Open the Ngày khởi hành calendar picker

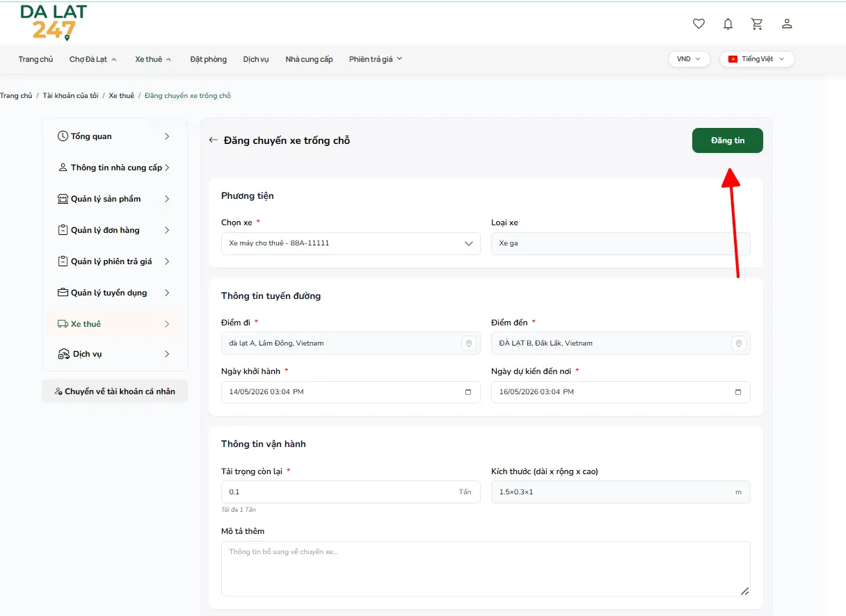[468, 392]
